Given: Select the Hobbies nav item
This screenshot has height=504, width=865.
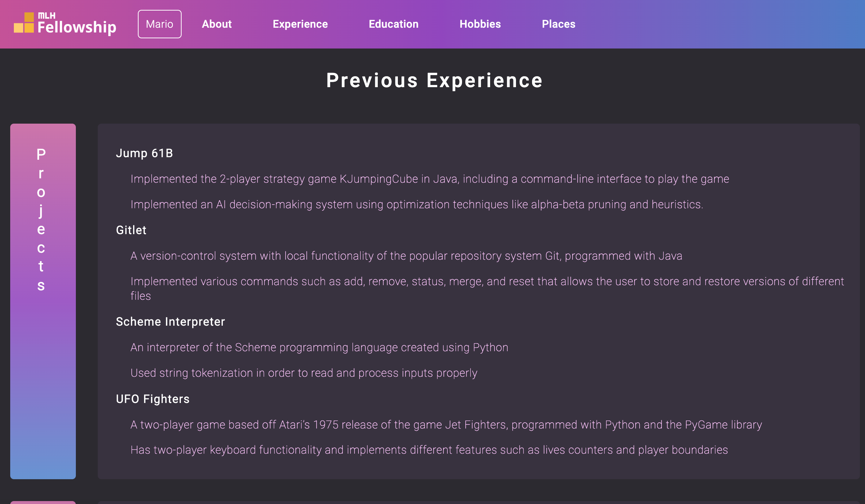Looking at the screenshot, I should (x=480, y=24).
